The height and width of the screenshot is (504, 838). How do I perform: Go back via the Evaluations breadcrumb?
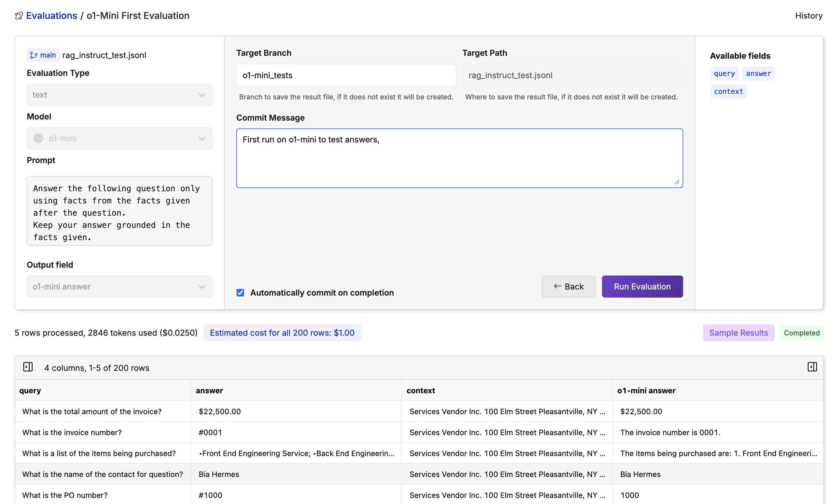point(51,16)
